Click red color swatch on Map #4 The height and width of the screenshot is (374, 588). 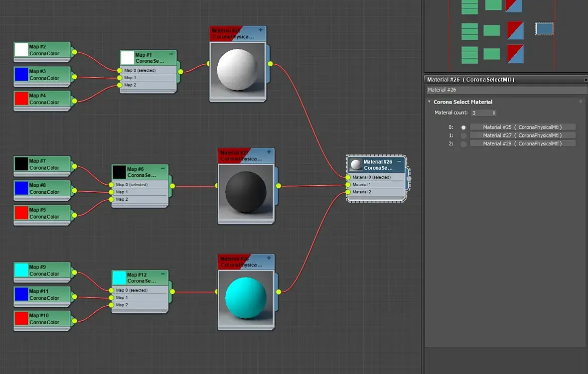[21, 99]
